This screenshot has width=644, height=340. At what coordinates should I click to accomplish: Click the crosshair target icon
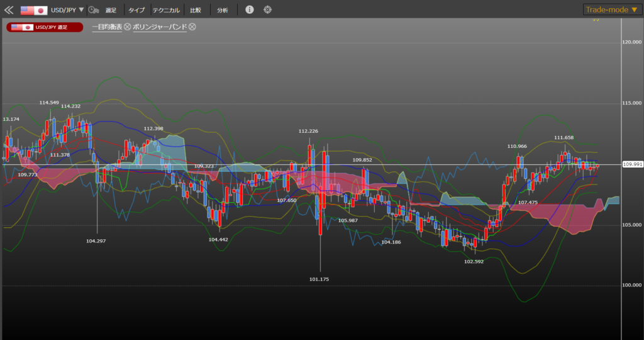[268, 10]
